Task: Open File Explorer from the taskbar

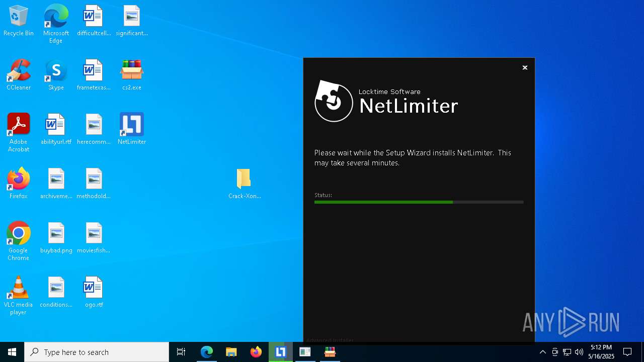Action: 231,352
